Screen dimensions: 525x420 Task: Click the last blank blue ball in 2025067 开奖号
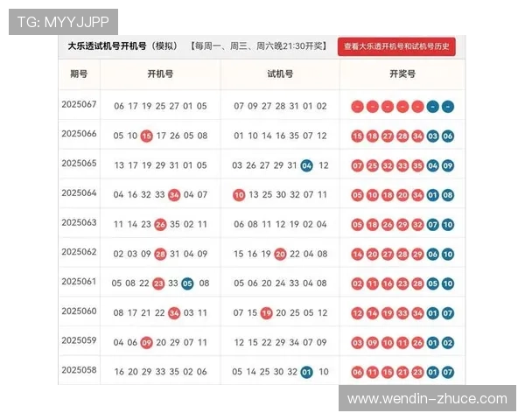click(x=448, y=107)
